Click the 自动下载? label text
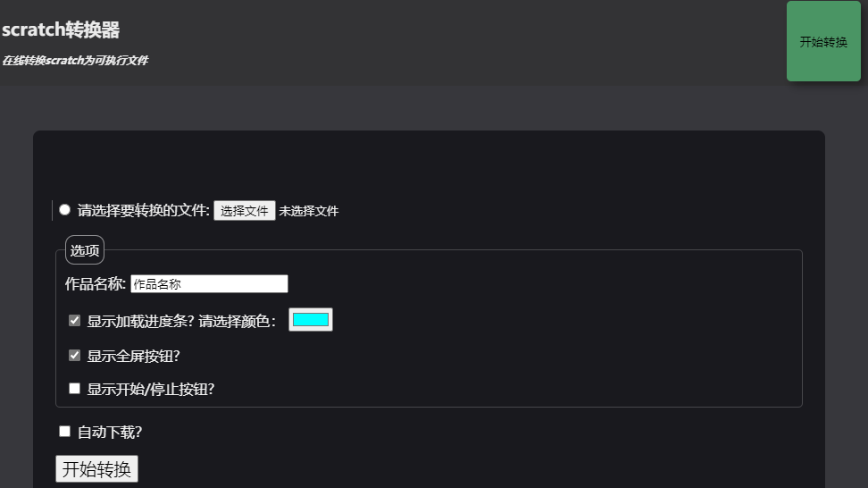Image resolution: width=868 pixels, height=488 pixels. click(110, 433)
